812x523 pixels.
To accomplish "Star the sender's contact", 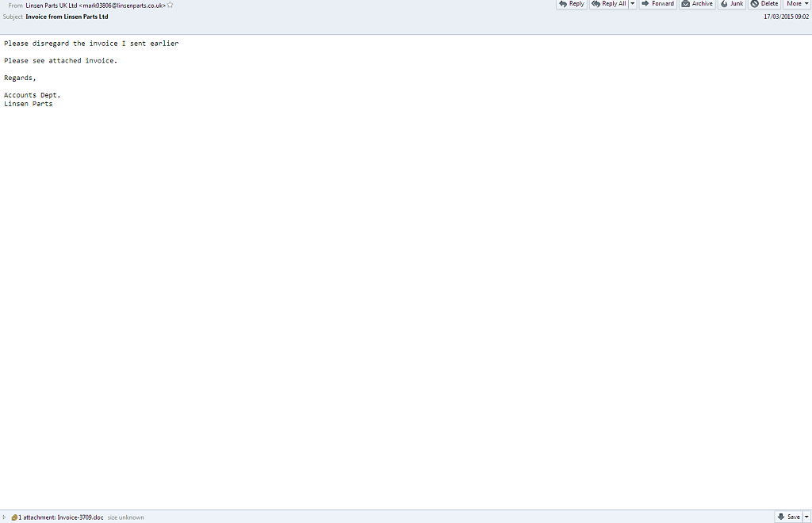I will click(x=170, y=5).
